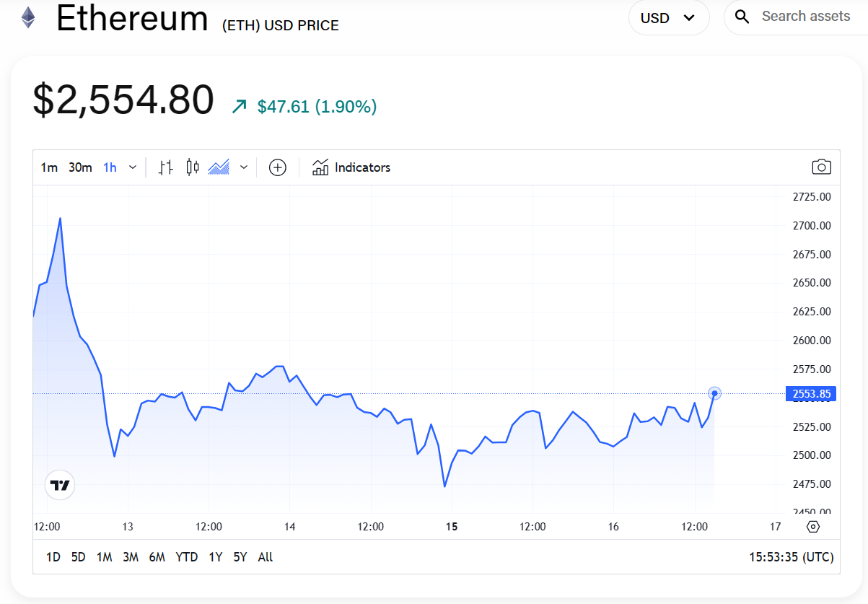Select the candlestick chart style icon

[x=192, y=167]
